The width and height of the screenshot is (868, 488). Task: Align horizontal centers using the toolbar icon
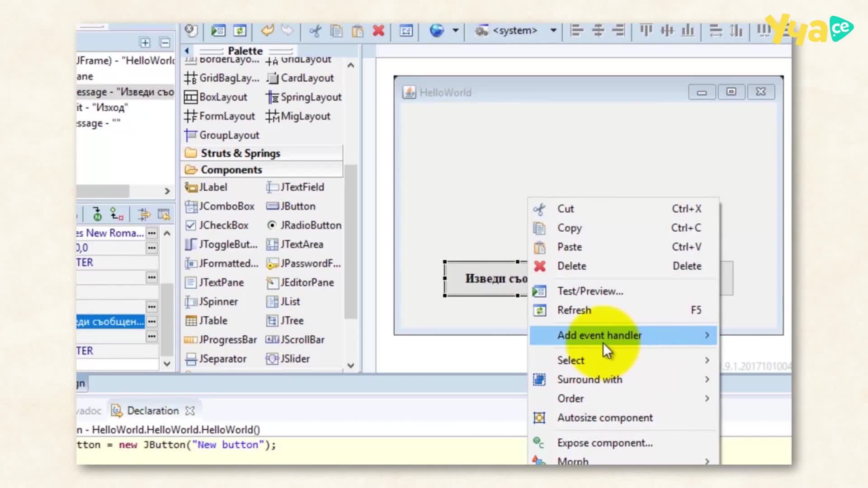[598, 31]
